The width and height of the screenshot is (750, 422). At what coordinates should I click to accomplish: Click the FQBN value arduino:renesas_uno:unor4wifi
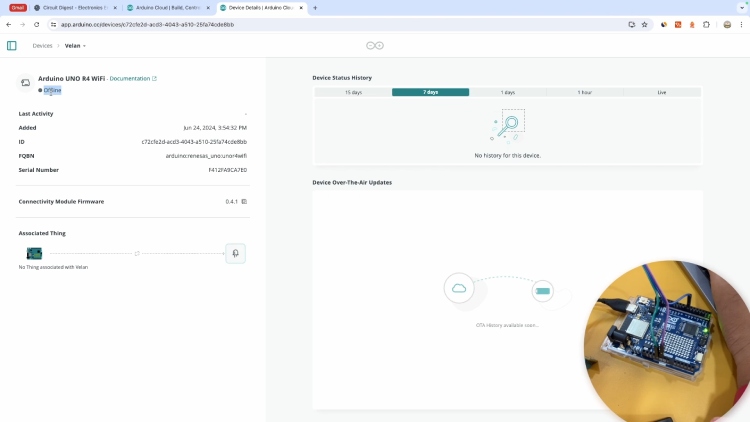[x=206, y=155]
